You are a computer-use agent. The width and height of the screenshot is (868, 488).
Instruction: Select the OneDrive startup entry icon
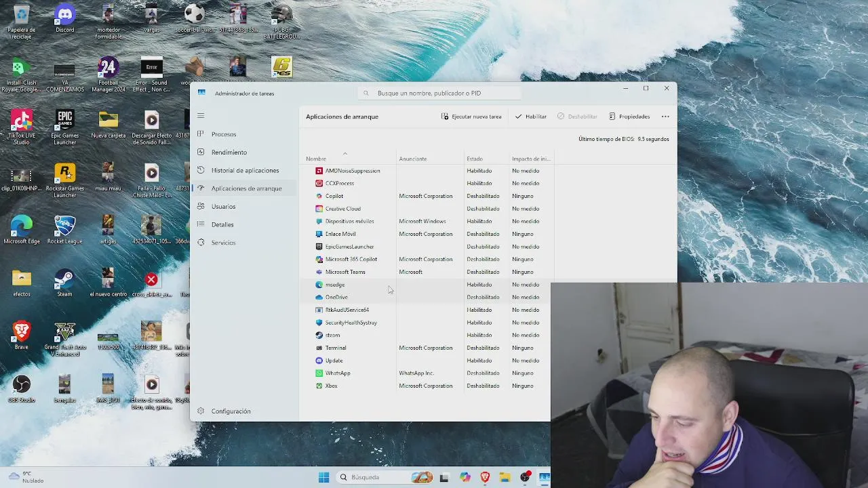(319, 297)
